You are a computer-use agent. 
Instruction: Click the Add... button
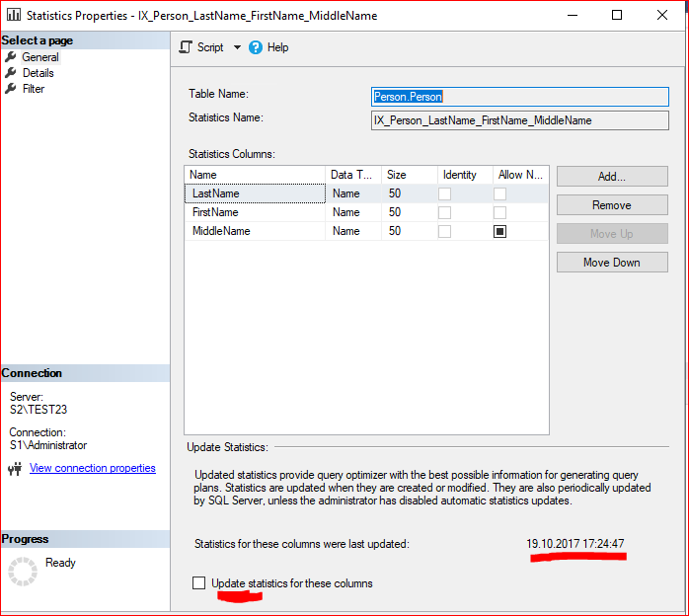click(612, 176)
